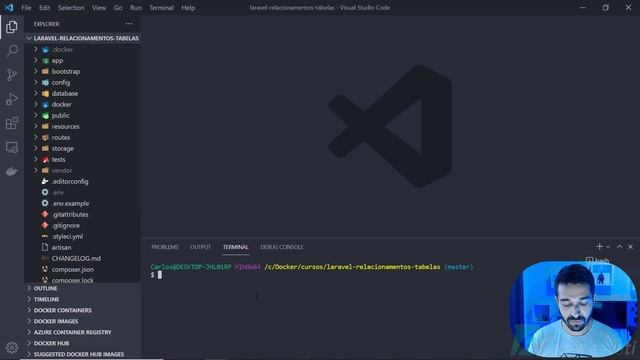This screenshot has height=360, width=640.
Task: Open Manage gear at activity bar bottom
Action: 12,347
